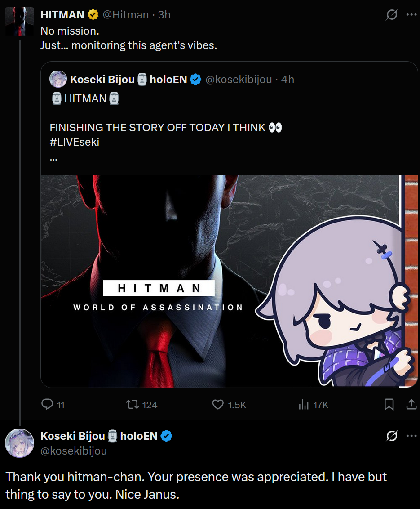This screenshot has width=420, height=509.
Task: Open the reply icon showing 11 comments
Action: click(47, 405)
